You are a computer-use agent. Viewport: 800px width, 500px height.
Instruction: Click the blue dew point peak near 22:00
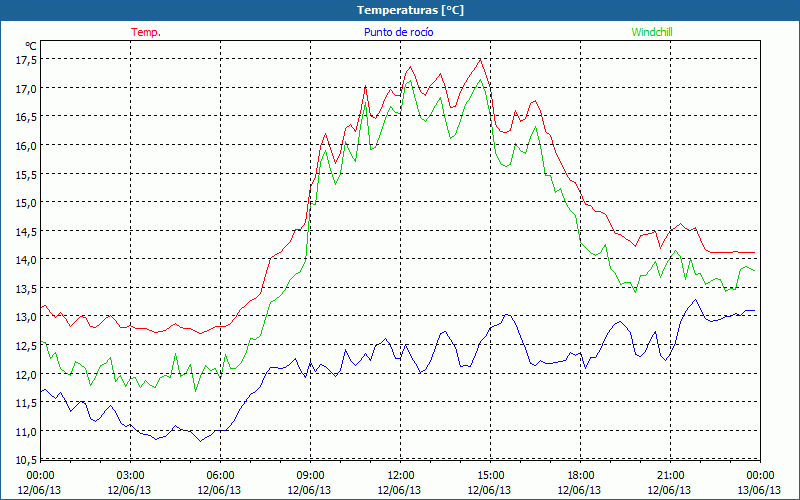click(x=695, y=299)
